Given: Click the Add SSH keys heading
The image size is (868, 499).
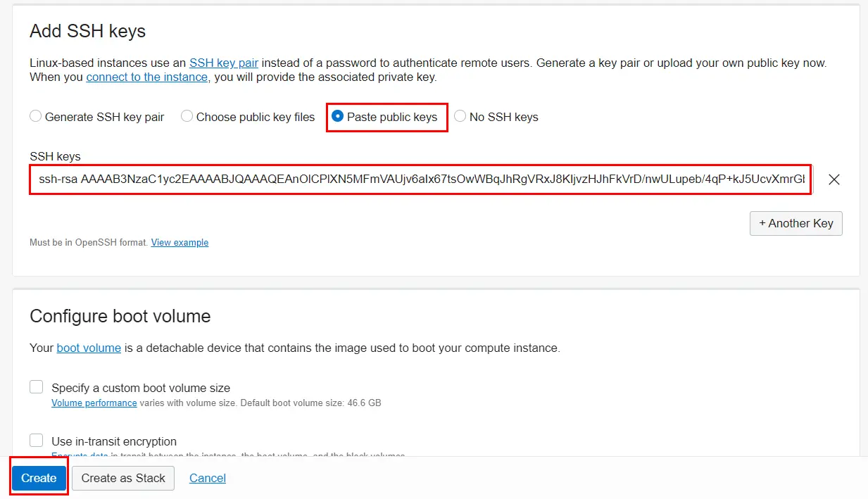Looking at the screenshot, I should [x=87, y=31].
